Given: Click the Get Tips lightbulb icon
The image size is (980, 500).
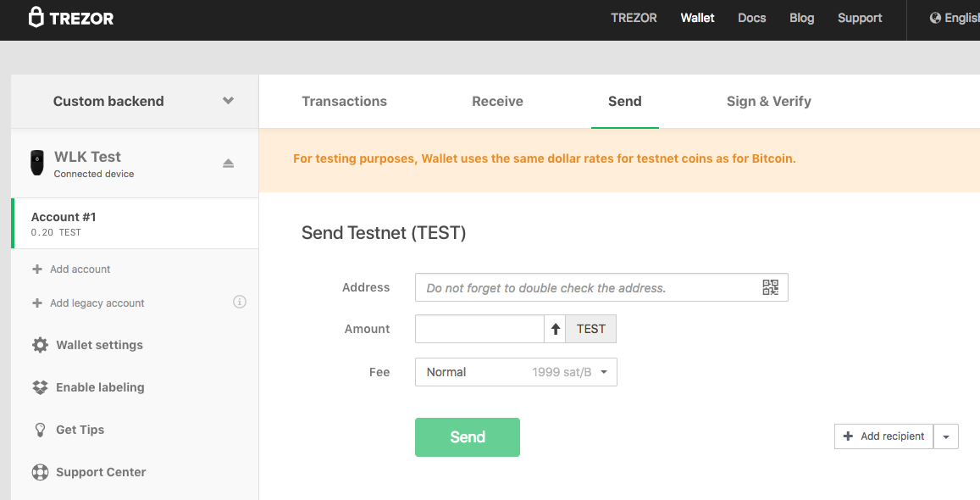Looking at the screenshot, I should [x=40, y=430].
